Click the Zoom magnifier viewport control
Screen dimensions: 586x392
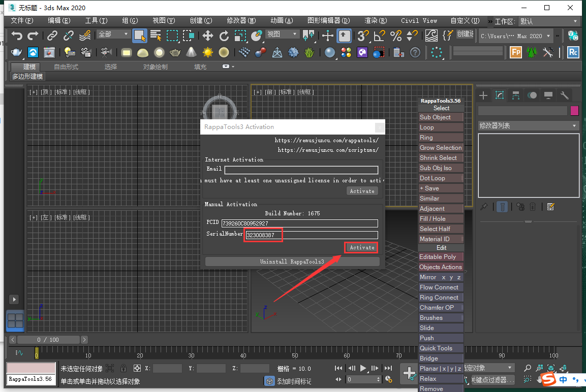tap(528, 368)
